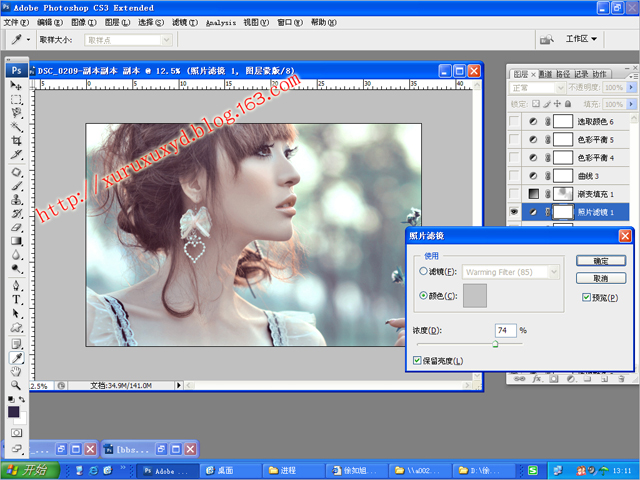
Task: Select the Hand tool
Action: point(16,371)
